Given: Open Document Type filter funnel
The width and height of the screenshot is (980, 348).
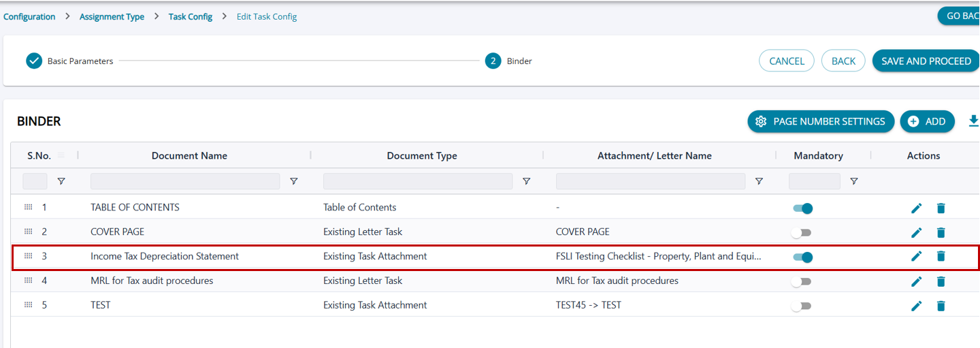Looking at the screenshot, I should pyautogui.click(x=526, y=181).
